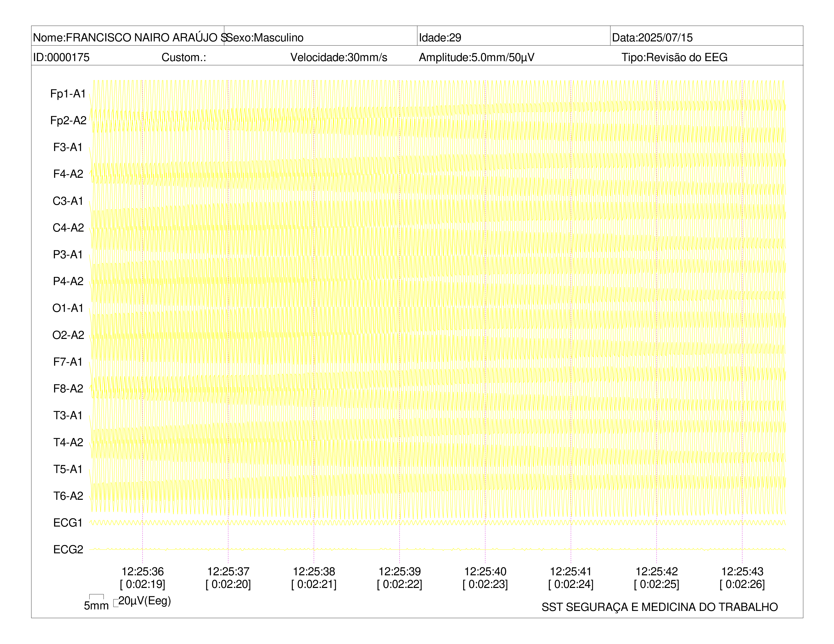Select the P3-A1 channel label

click(68, 255)
